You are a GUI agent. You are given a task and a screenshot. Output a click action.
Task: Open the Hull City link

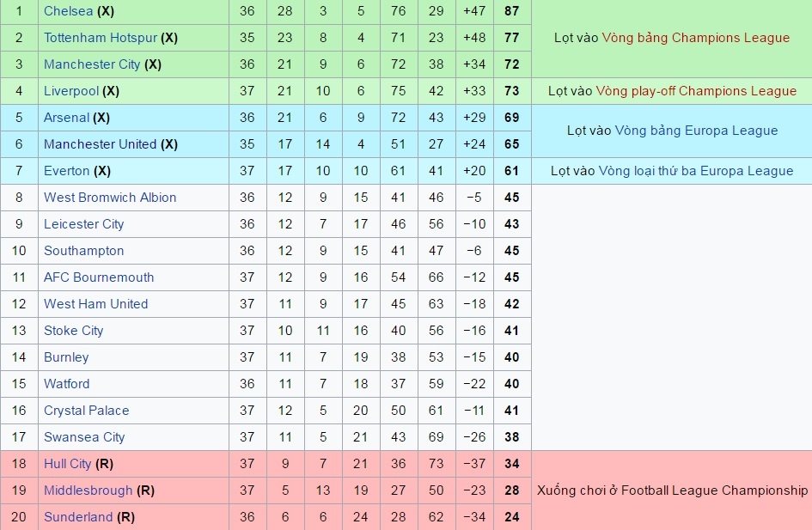click(x=67, y=464)
